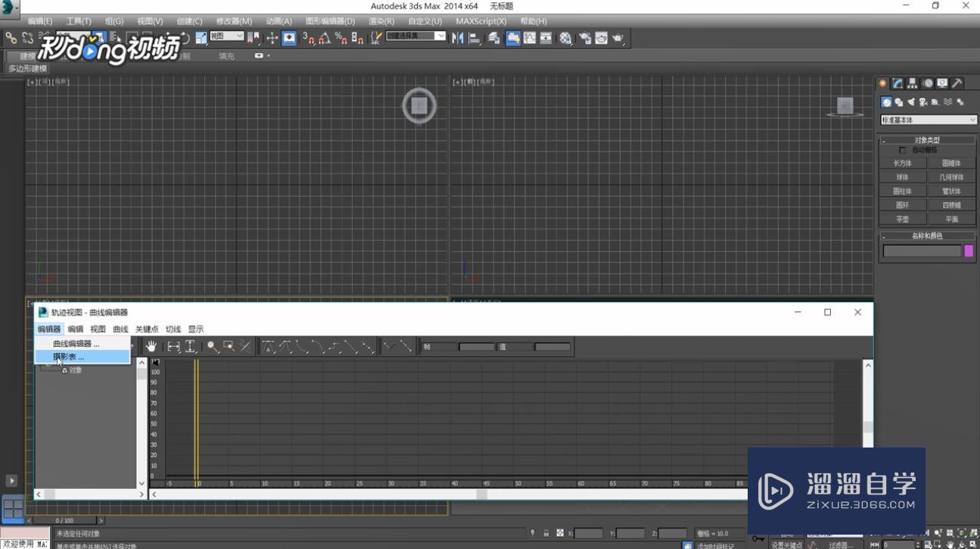
Task: Open the Animation menu
Action: click(x=278, y=21)
